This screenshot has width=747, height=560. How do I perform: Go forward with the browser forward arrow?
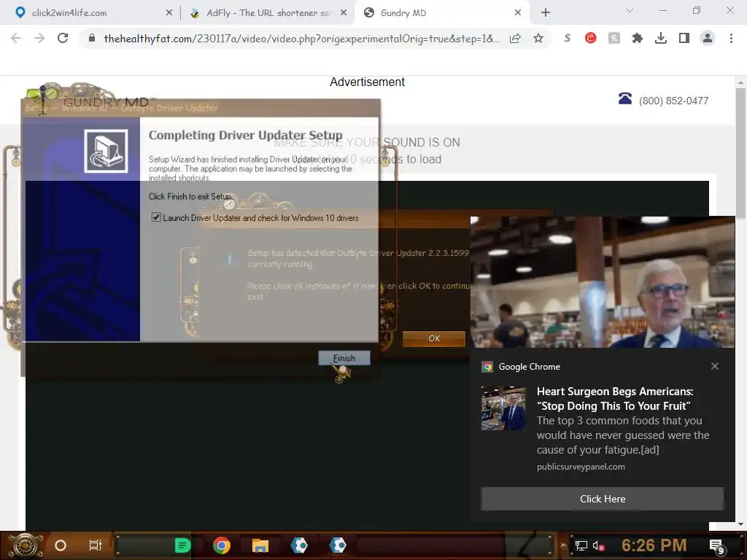pyautogui.click(x=39, y=38)
